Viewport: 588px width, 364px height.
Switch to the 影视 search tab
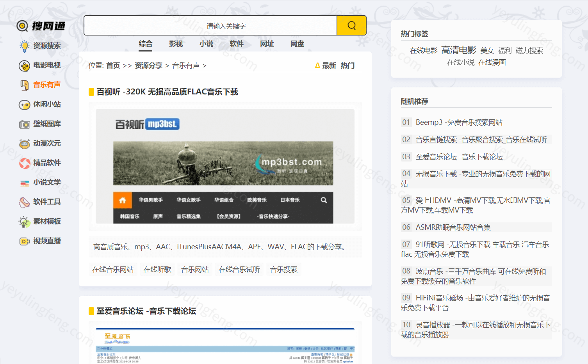pos(176,44)
